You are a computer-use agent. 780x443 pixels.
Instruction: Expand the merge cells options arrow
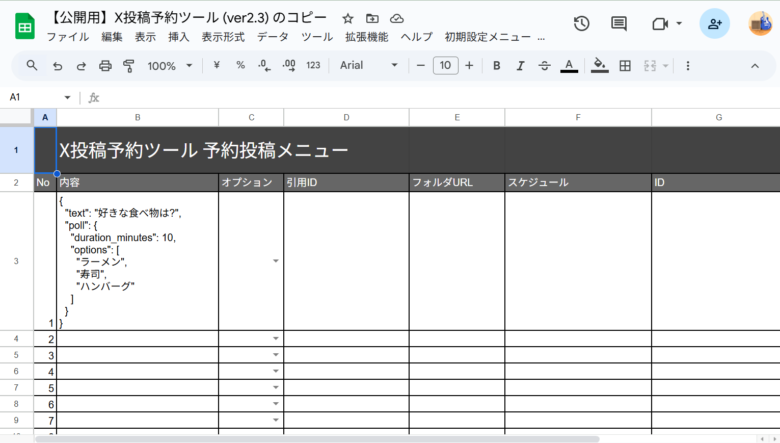pyautogui.click(x=665, y=66)
